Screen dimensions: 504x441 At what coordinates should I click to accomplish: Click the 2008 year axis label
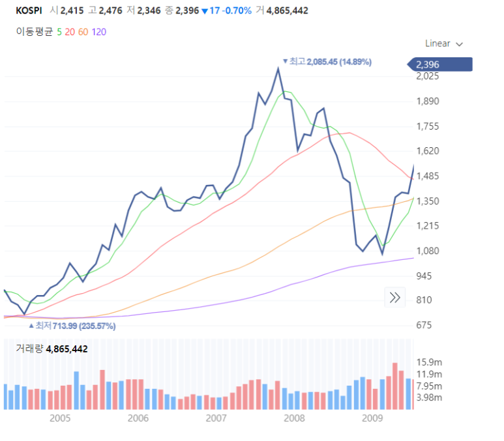point(294,418)
